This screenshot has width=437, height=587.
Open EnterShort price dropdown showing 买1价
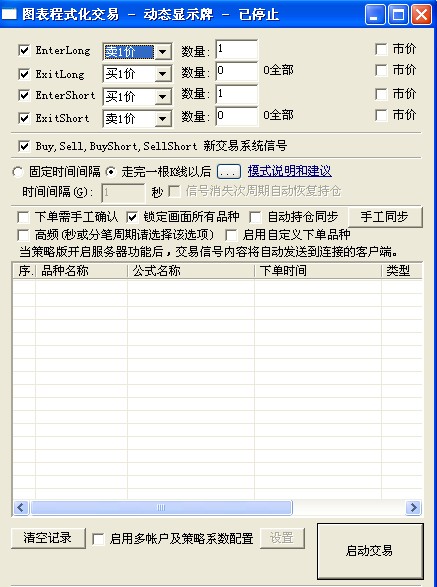point(163,97)
